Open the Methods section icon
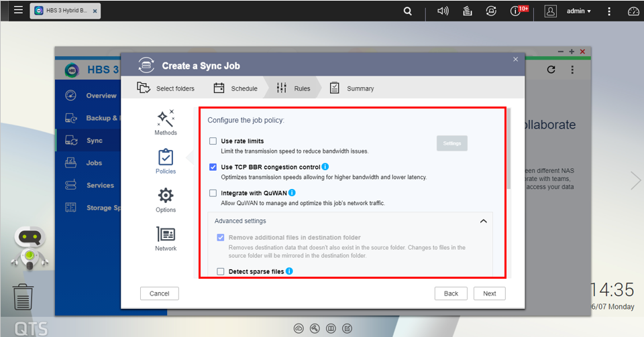Viewport: 644px width, 337px height. pyautogui.click(x=165, y=119)
